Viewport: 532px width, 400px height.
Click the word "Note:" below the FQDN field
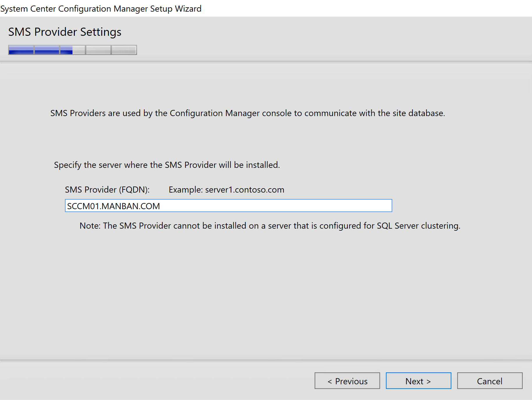(x=90, y=226)
